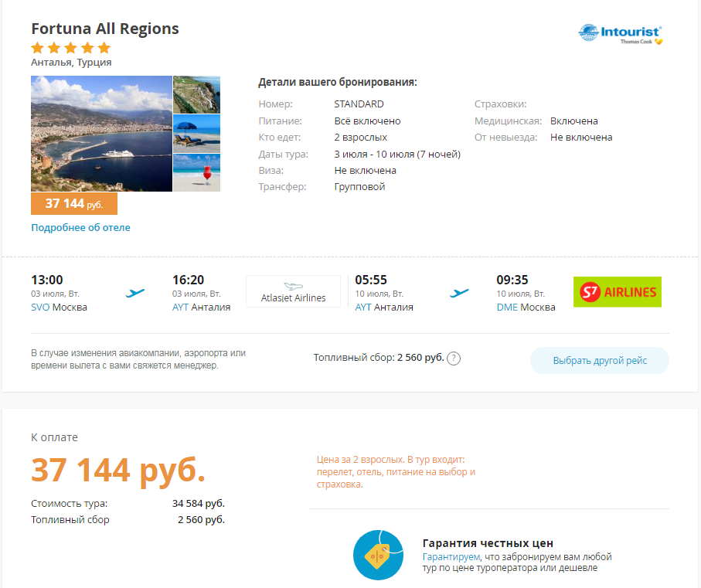701x588 pixels.
Task: Open the red cocktail thumbnail photo
Action: click(196, 172)
